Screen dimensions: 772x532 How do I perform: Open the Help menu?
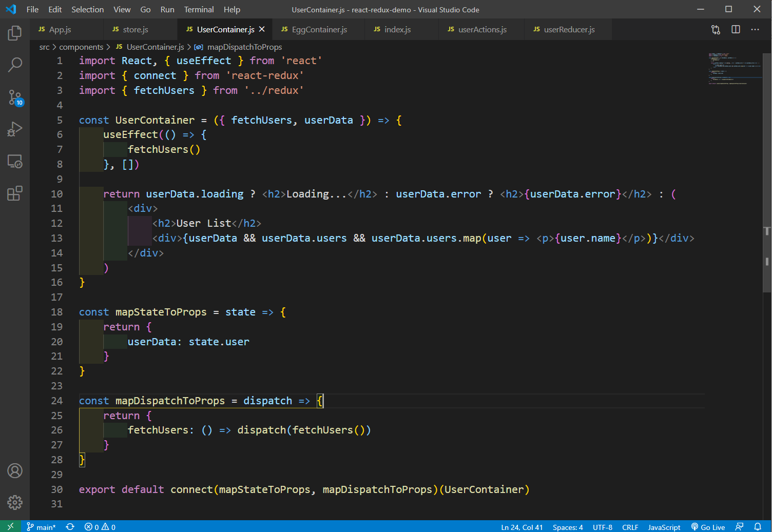tap(231, 9)
